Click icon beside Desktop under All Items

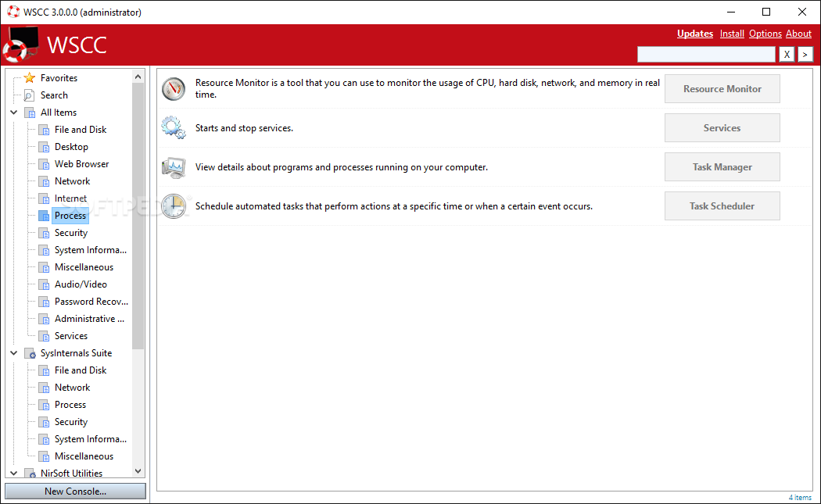(44, 147)
